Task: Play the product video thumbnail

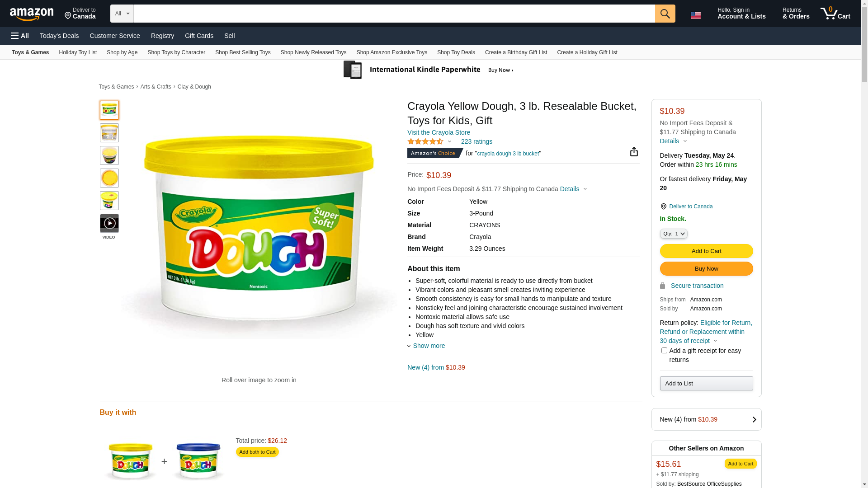Action: 109,223
